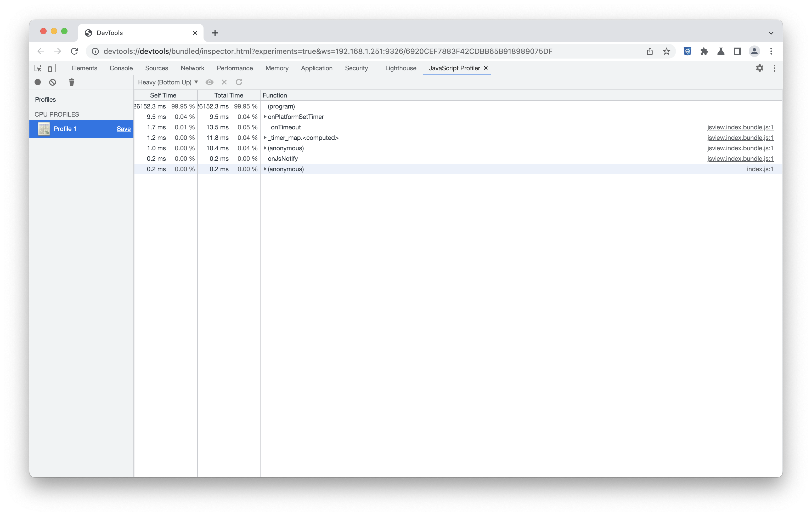
Task: Expand the highlighted (anonymous) index.js row
Action: coord(265,169)
